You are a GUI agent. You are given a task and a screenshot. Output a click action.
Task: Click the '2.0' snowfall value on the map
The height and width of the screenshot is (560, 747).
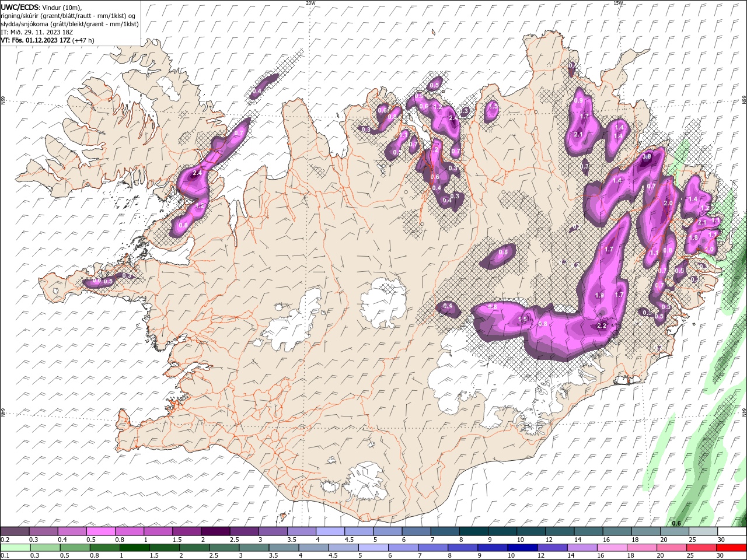coord(669,203)
